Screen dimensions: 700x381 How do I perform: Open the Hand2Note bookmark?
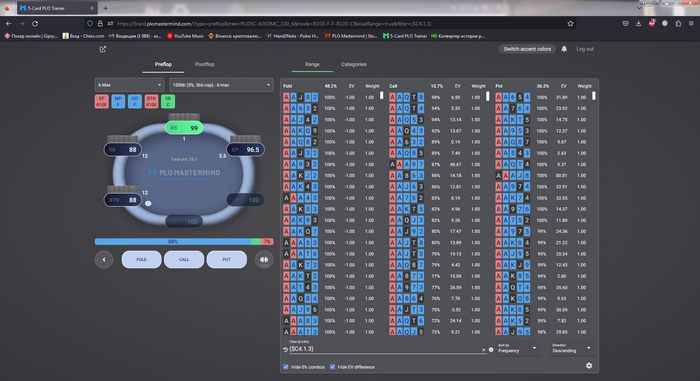292,36
